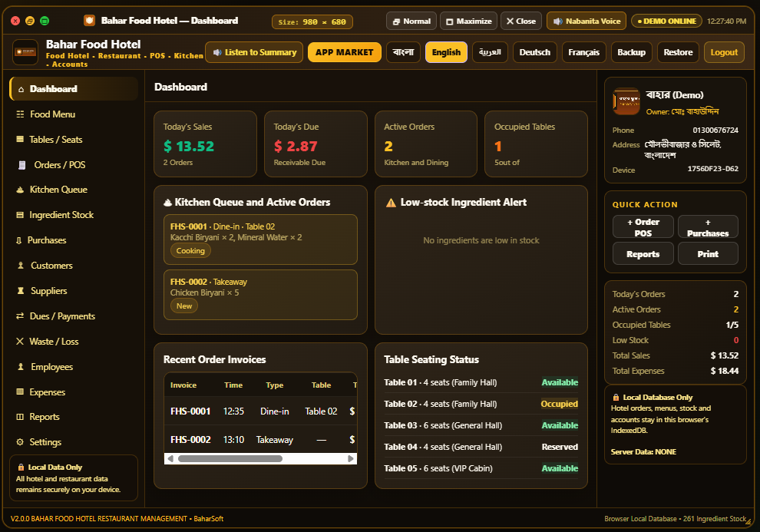Viewport: 760px width, 532px height.
Task: Click the Dashboard home icon in sidebar
Action: pos(21,89)
